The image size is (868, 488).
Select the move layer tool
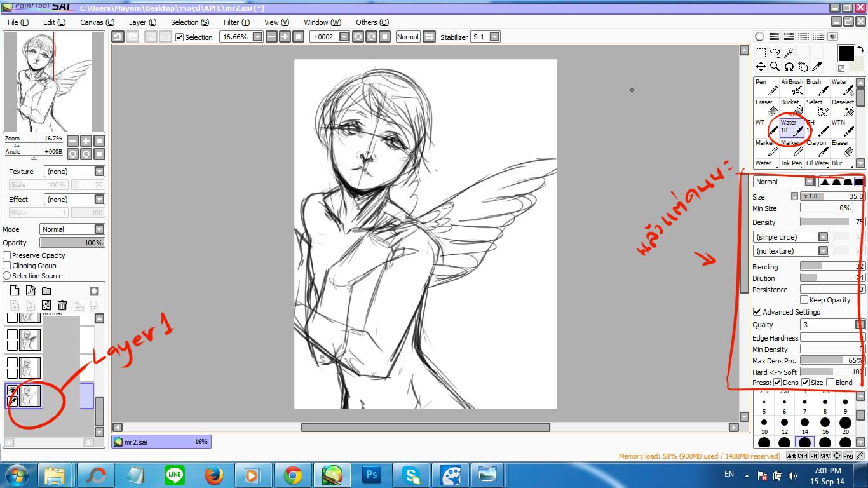pyautogui.click(x=761, y=66)
